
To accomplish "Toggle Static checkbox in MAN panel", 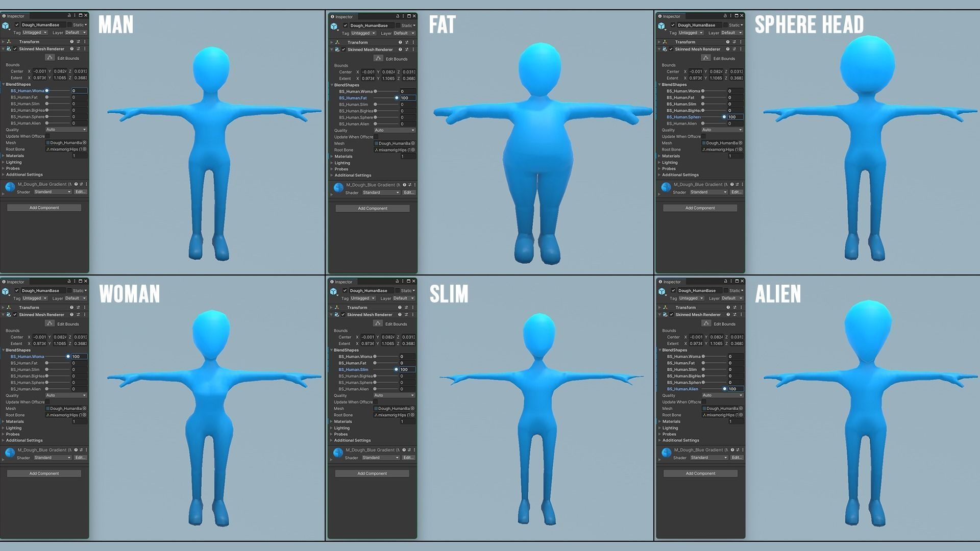I will point(69,25).
